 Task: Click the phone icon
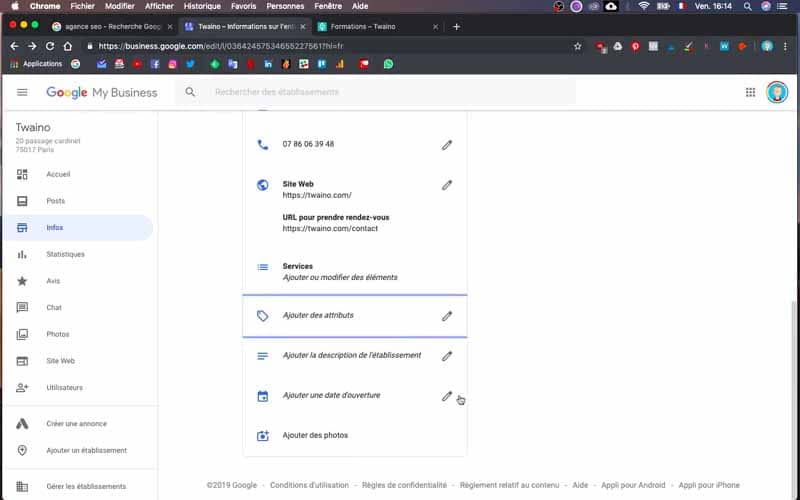point(262,145)
